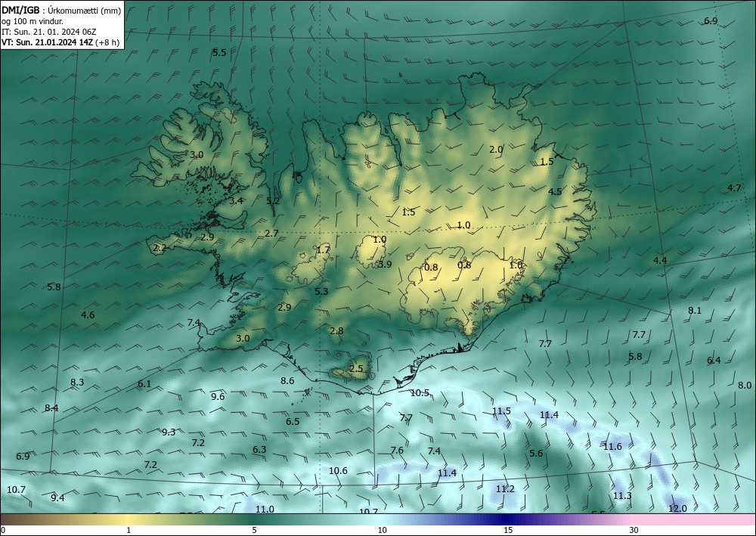
Task: Click the 9.6 map value
Action: (218, 397)
